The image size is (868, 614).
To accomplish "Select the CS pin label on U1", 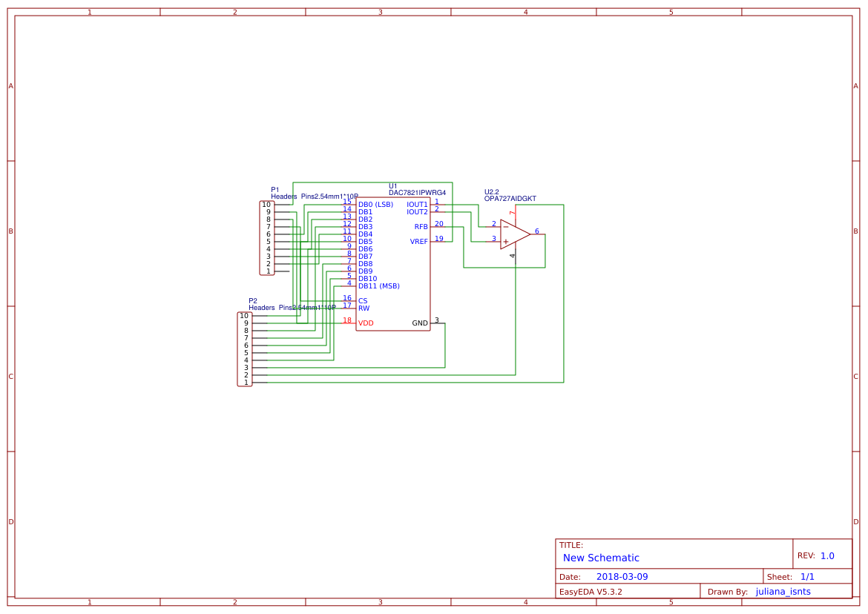I will click(361, 299).
